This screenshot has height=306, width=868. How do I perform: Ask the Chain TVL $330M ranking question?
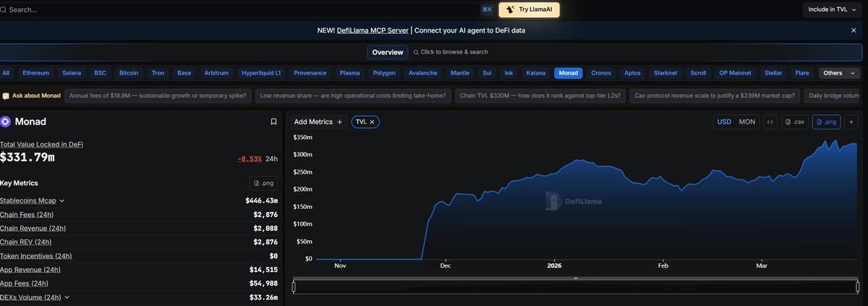pyautogui.click(x=540, y=95)
